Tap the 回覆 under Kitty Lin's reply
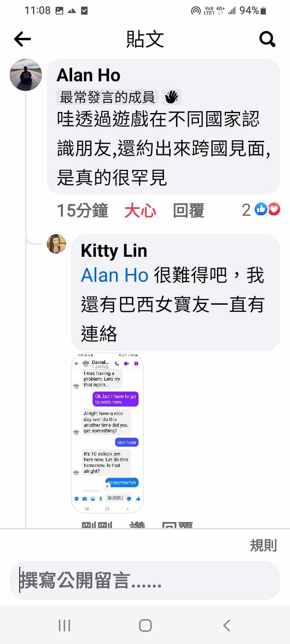The width and height of the screenshot is (290, 644). click(177, 524)
